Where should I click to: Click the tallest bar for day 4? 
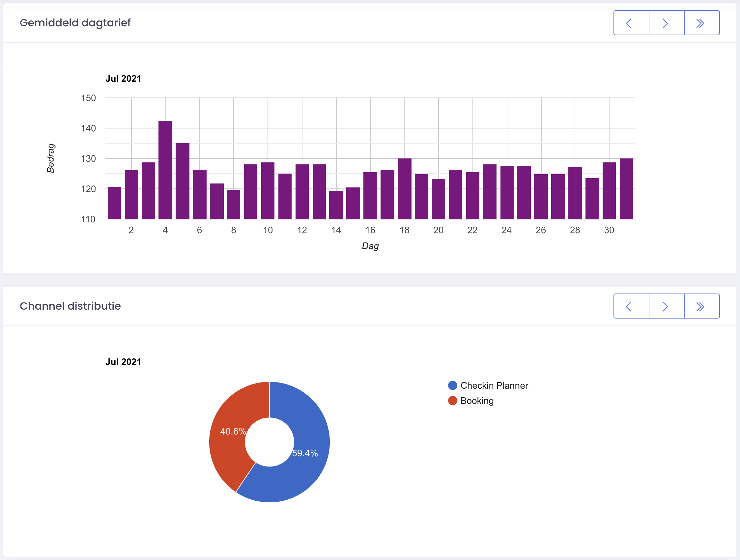coord(165,170)
